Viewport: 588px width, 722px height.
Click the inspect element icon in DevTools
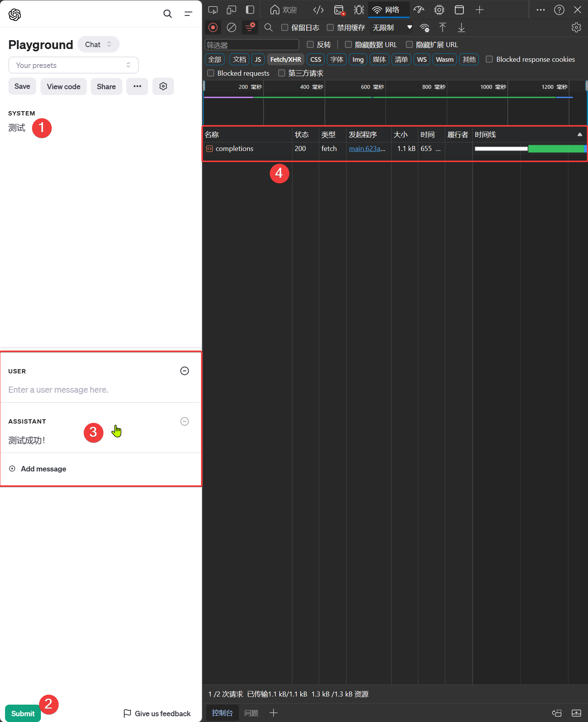click(x=213, y=10)
